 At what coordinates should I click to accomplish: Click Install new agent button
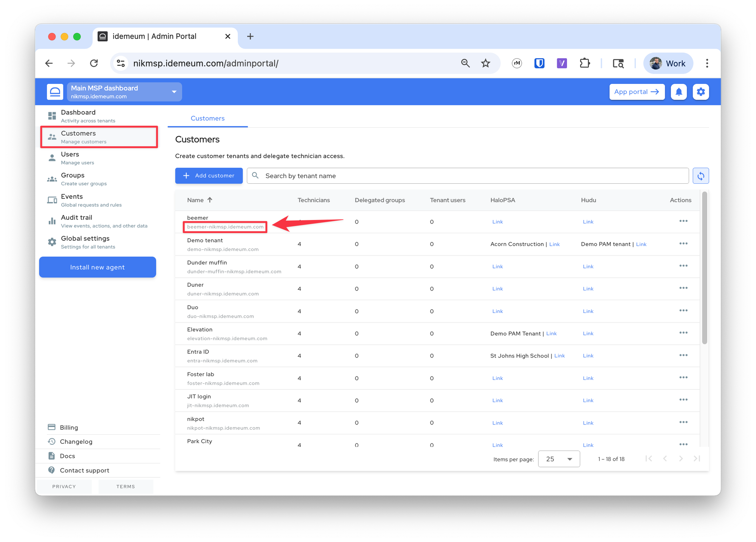click(x=98, y=267)
